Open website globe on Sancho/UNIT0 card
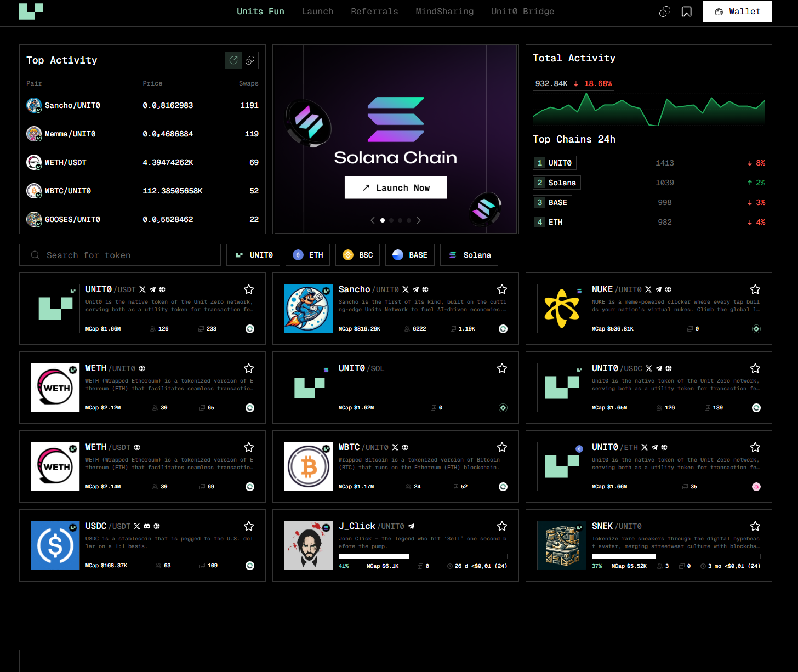 pos(425,289)
